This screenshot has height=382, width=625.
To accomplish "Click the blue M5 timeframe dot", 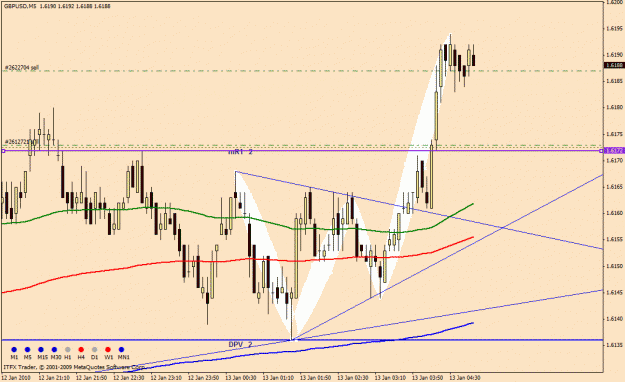I will (28, 350).
